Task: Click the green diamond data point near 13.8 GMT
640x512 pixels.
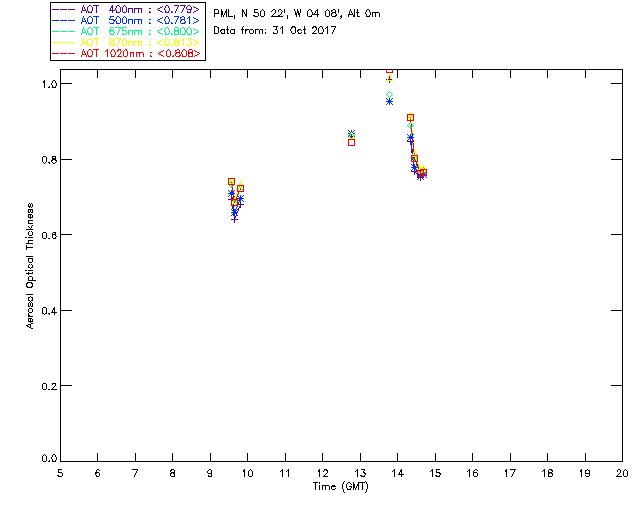Action: [x=389, y=95]
